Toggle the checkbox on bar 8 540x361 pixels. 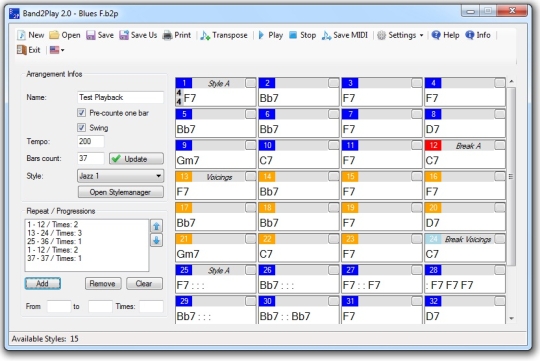point(499,114)
